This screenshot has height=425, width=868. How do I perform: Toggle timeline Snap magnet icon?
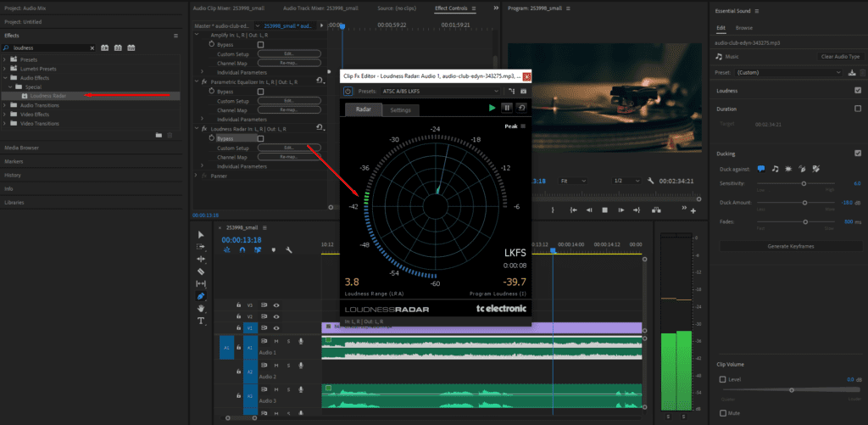pyautogui.click(x=242, y=250)
